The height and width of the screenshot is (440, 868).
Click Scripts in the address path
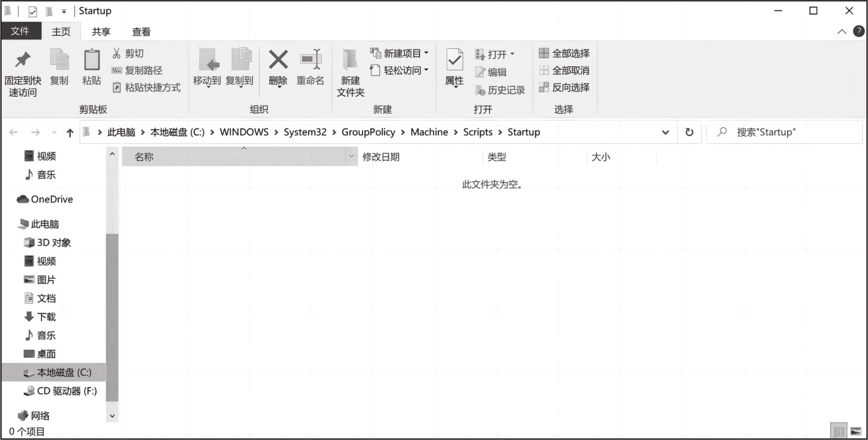pyautogui.click(x=478, y=132)
